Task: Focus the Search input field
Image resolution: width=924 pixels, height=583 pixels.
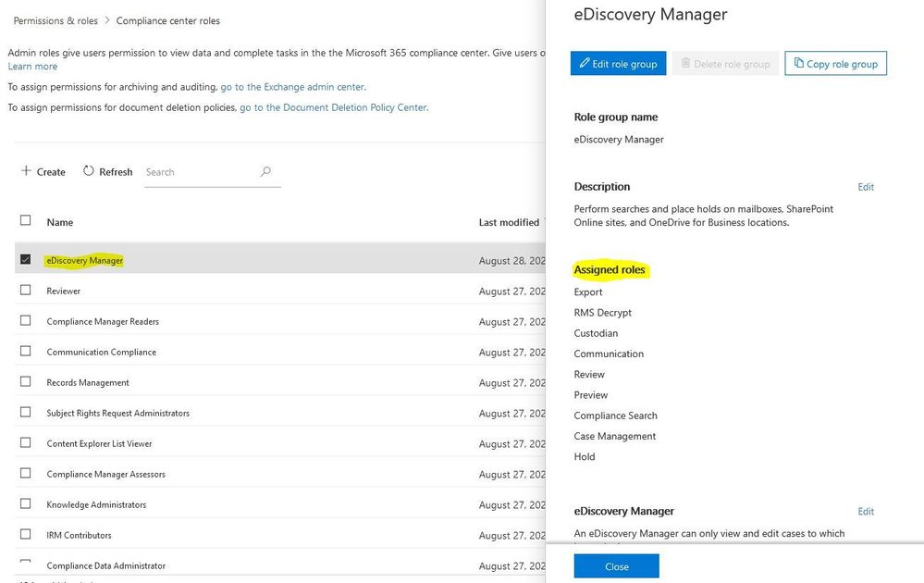Action: (212, 172)
